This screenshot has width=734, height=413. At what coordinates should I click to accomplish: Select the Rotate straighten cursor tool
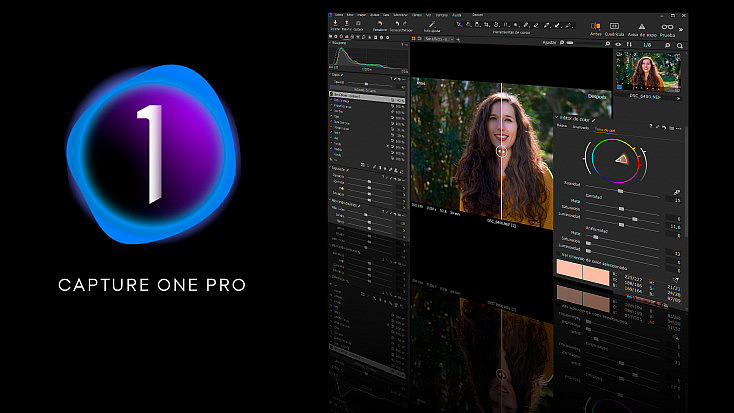tap(496, 25)
